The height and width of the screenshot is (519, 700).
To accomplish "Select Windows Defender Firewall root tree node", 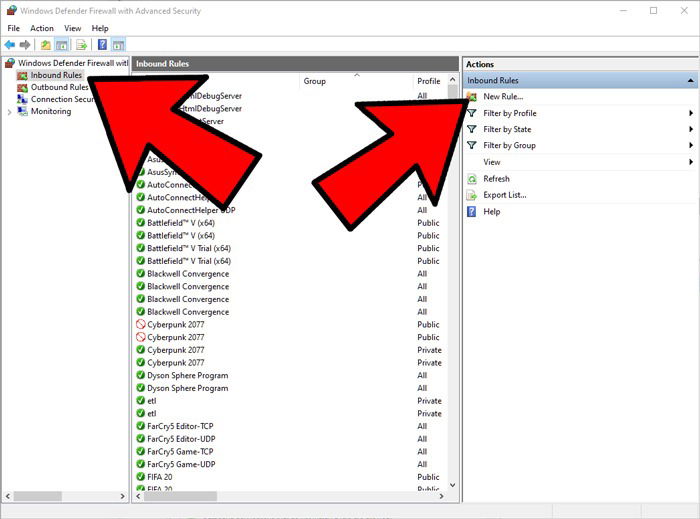I will [x=73, y=63].
